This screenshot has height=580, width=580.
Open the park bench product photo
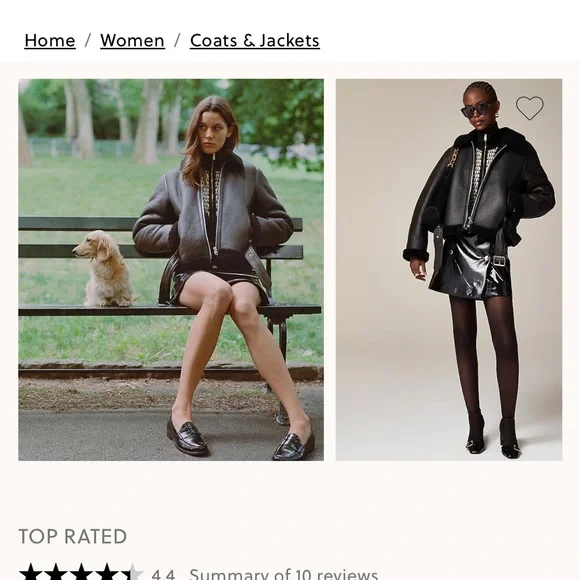[171, 270]
